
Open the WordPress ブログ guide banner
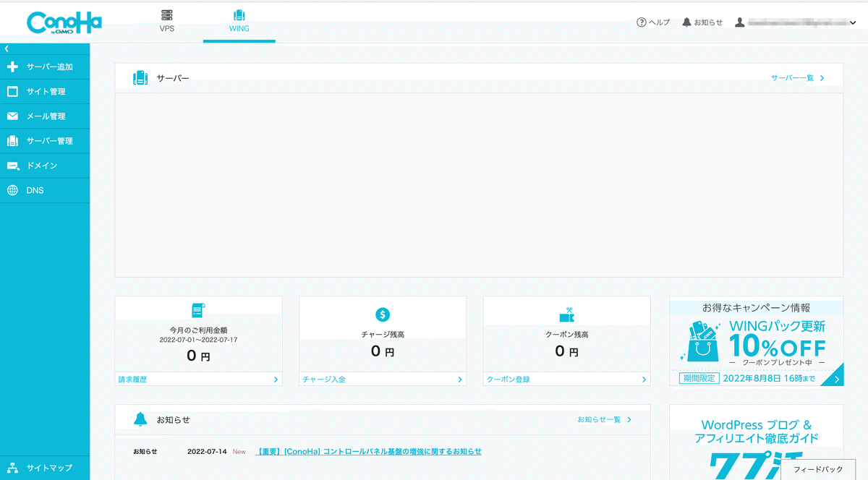click(757, 442)
